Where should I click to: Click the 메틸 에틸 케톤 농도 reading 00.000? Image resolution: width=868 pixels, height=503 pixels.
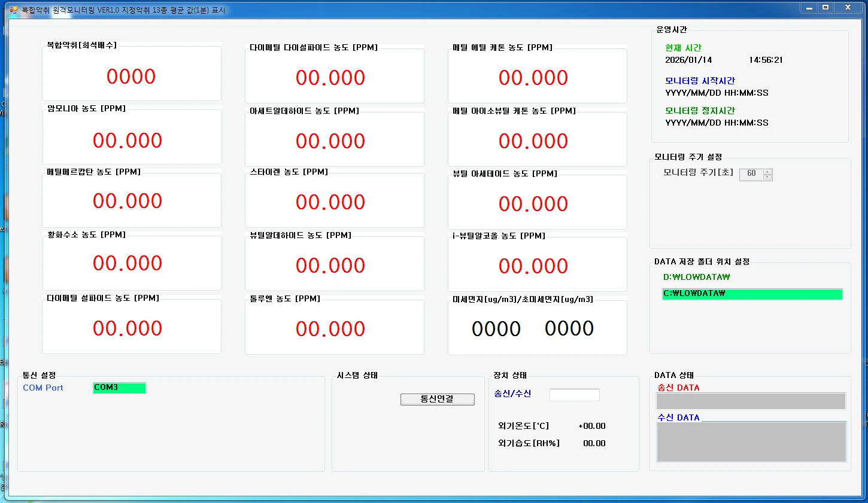point(533,78)
